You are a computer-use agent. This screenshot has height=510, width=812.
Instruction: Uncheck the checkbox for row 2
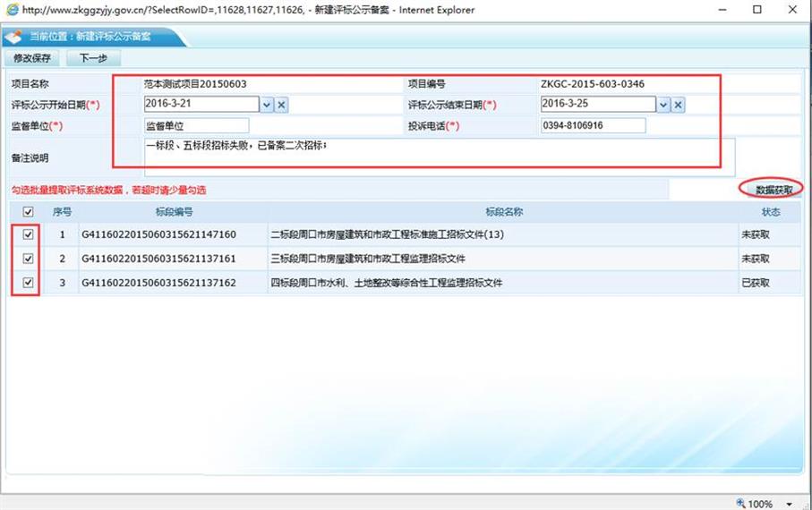[x=28, y=259]
